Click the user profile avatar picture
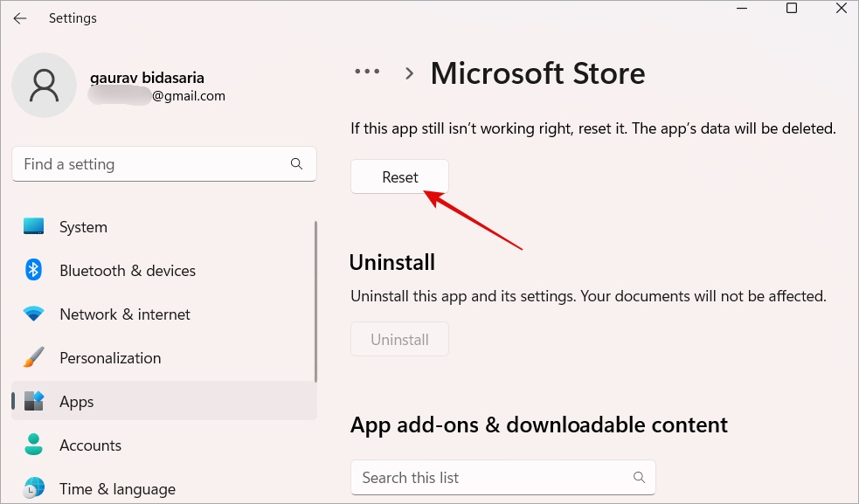Image resolution: width=859 pixels, height=504 pixels. [44, 86]
